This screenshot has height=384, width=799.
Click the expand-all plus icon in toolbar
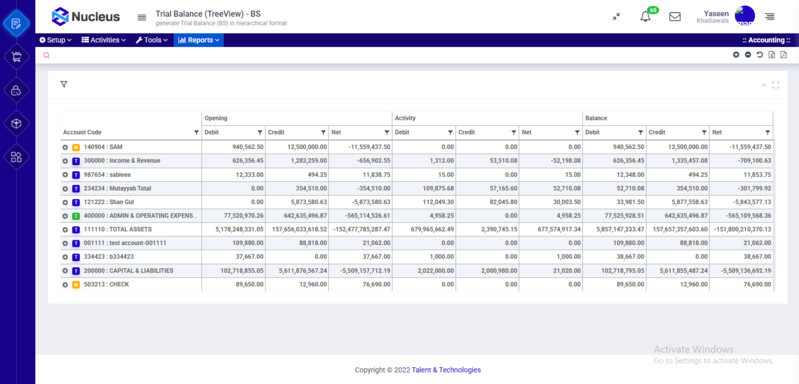(x=736, y=55)
